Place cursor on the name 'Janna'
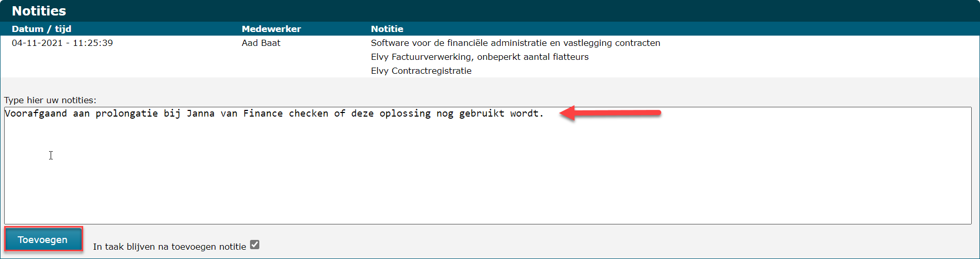The height and width of the screenshot is (259, 980). [200, 114]
